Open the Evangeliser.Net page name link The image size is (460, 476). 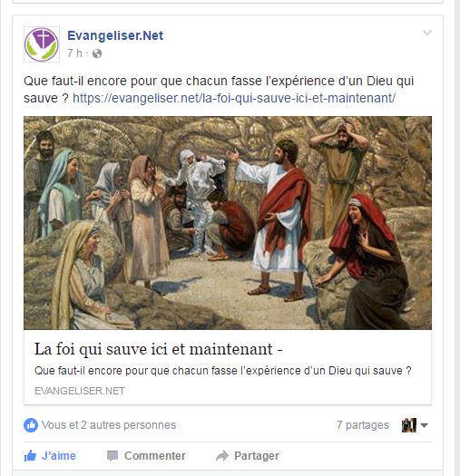click(115, 35)
